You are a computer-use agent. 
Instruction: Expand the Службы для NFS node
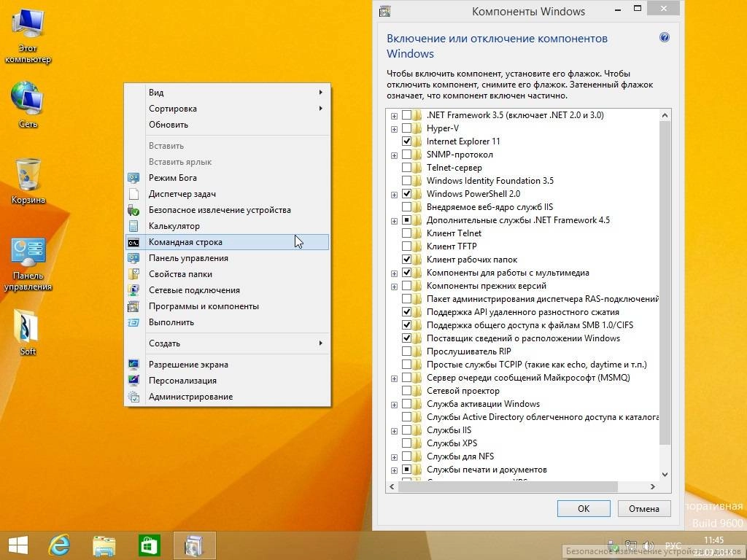tap(394, 458)
